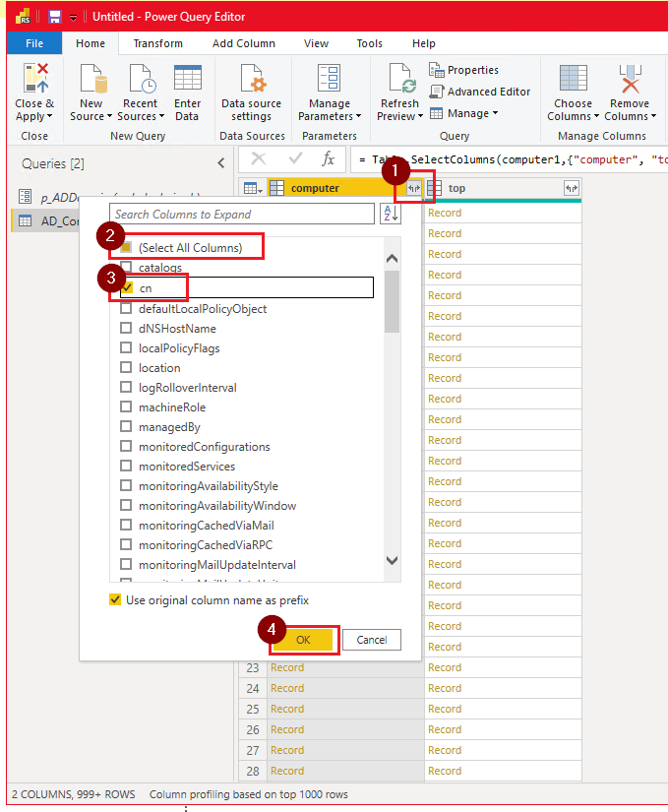This screenshot has width=668, height=812.
Task: Click the Record link in row 23
Action: coord(287,667)
